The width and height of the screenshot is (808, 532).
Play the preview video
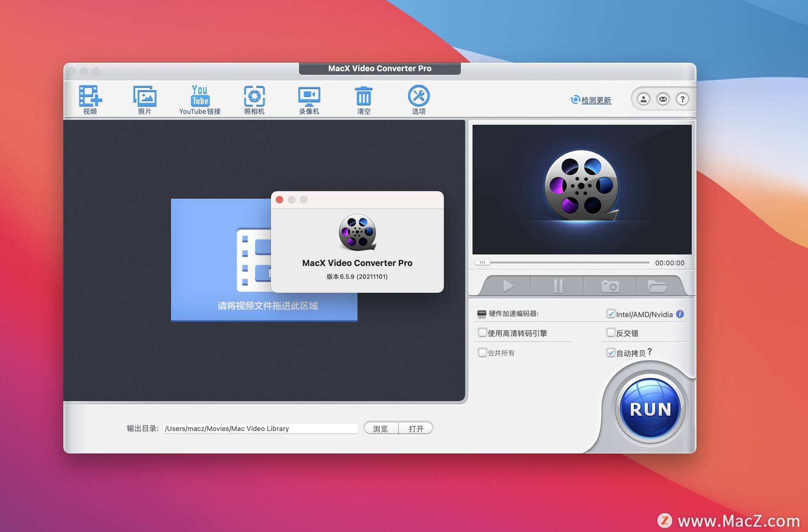point(508,286)
